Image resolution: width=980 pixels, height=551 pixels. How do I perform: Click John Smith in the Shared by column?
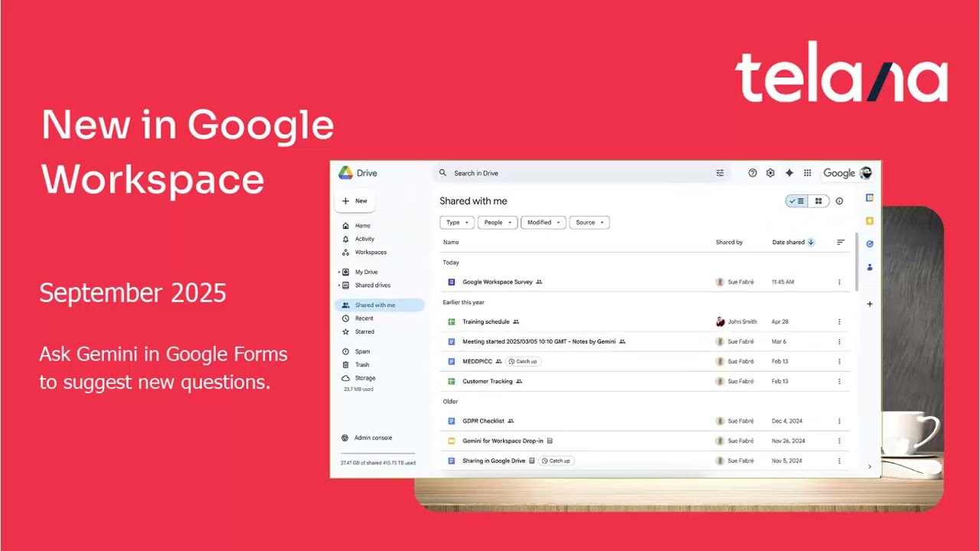(x=742, y=321)
